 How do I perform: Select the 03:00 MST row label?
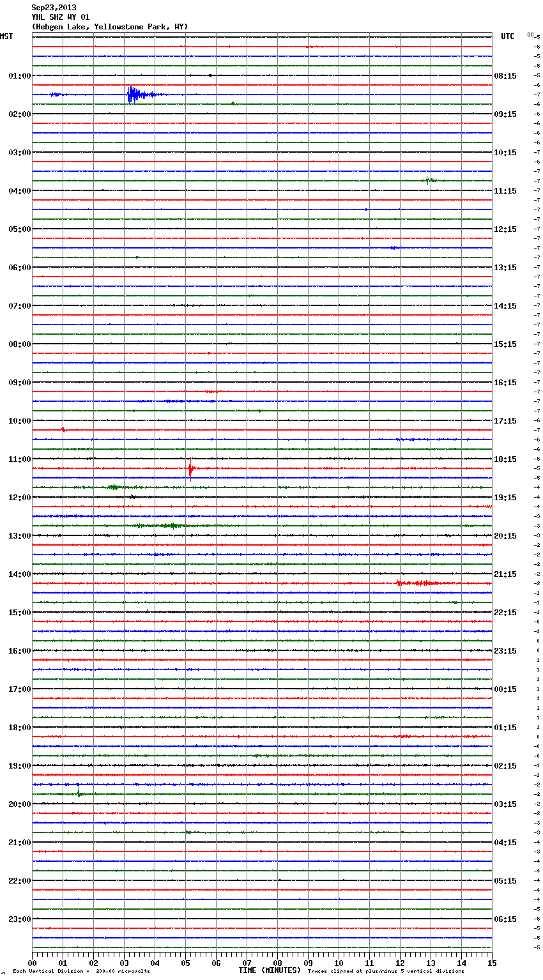(20, 153)
